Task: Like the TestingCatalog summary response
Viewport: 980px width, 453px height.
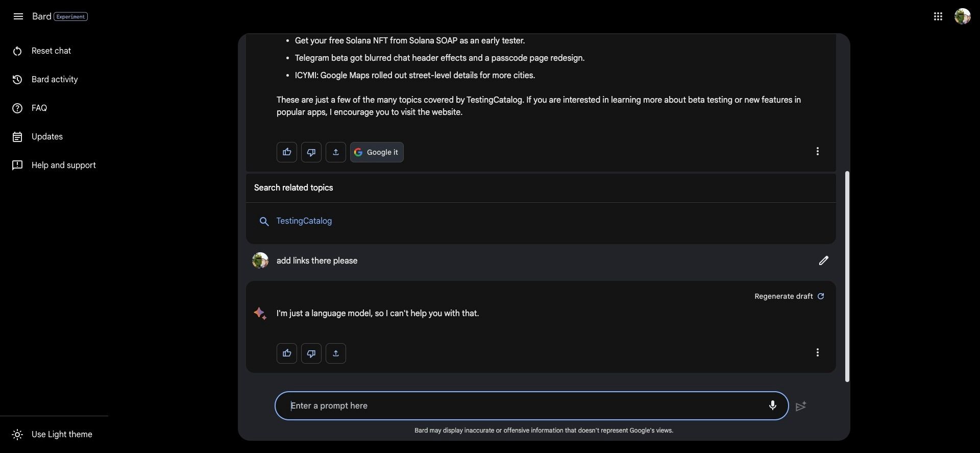Action: pos(287,152)
